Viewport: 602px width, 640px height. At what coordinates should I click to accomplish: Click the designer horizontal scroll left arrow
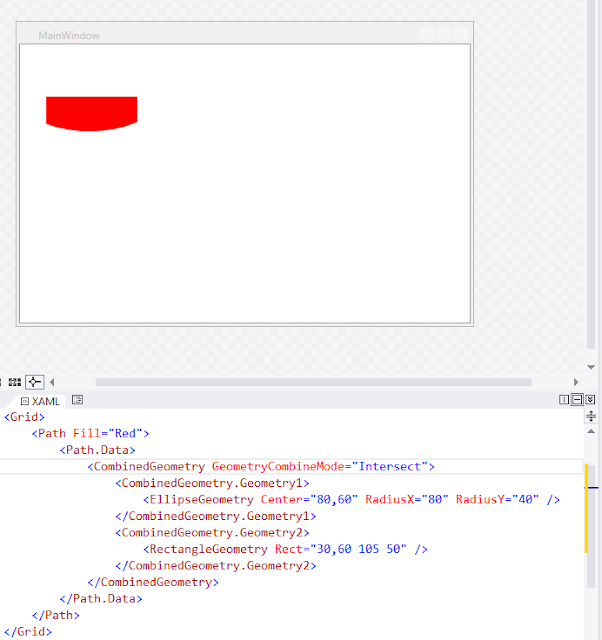pyautogui.click(x=52, y=382)
